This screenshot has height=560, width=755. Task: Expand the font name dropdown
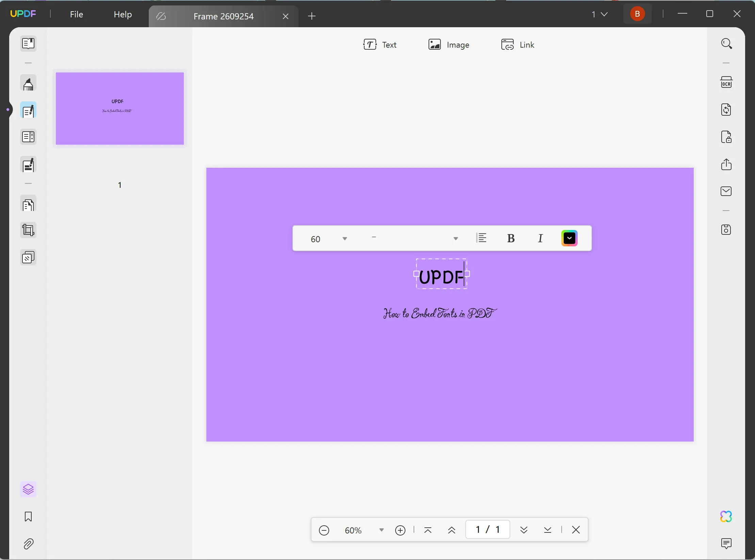(x=455, y=238)
